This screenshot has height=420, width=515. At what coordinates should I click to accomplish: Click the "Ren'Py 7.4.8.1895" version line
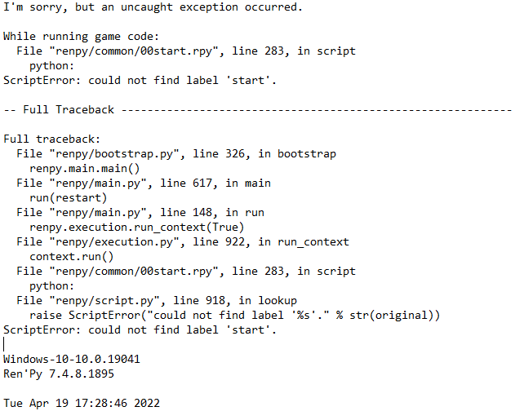59,374
